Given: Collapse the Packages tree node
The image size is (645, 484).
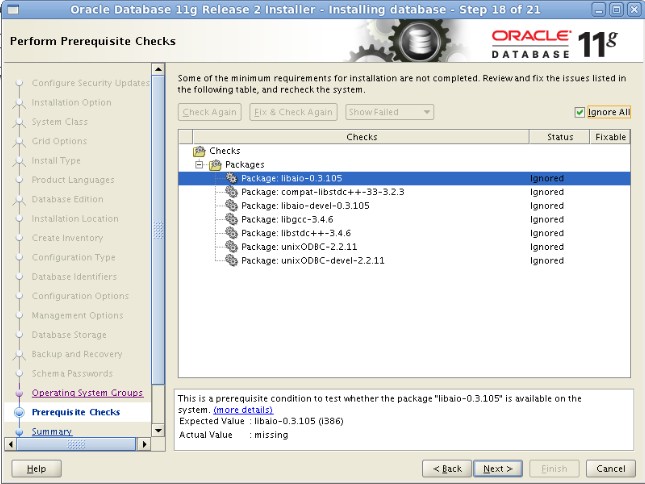Looking at the screenshot, I should 199,165.
